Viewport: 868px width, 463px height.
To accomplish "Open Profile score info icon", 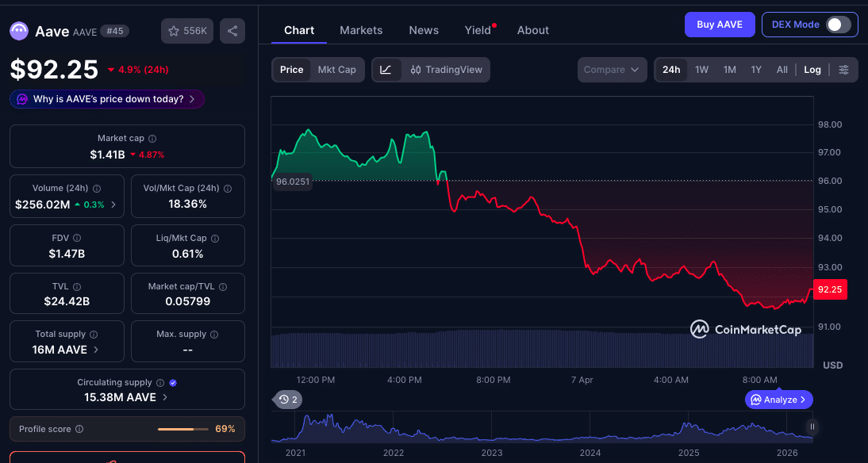I will 79,429.
